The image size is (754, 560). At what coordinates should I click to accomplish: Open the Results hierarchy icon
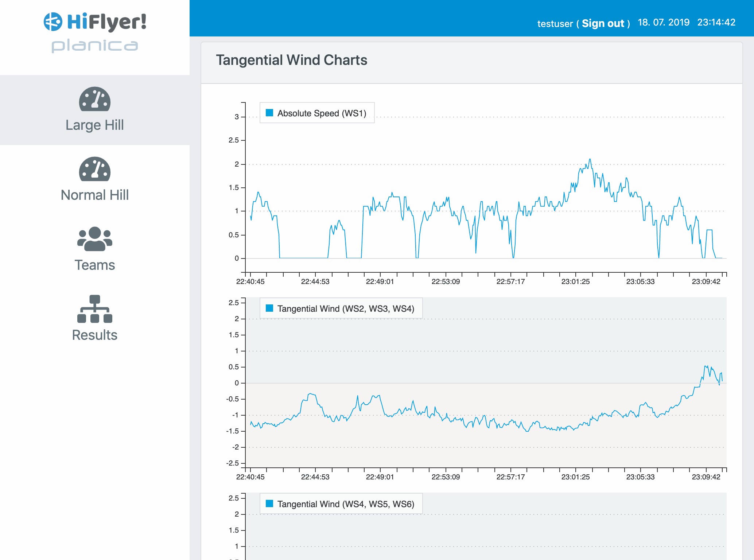click(94, 309)
